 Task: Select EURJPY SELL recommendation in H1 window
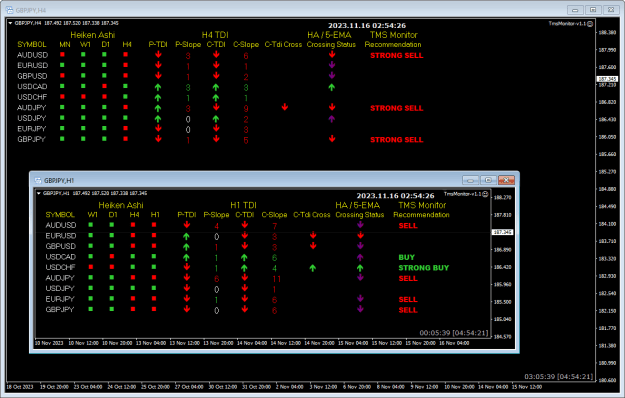(x=408, y=300)
